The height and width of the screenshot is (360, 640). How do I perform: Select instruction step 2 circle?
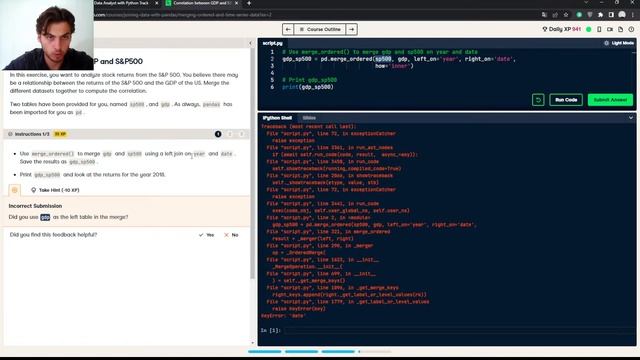[230, 134]
